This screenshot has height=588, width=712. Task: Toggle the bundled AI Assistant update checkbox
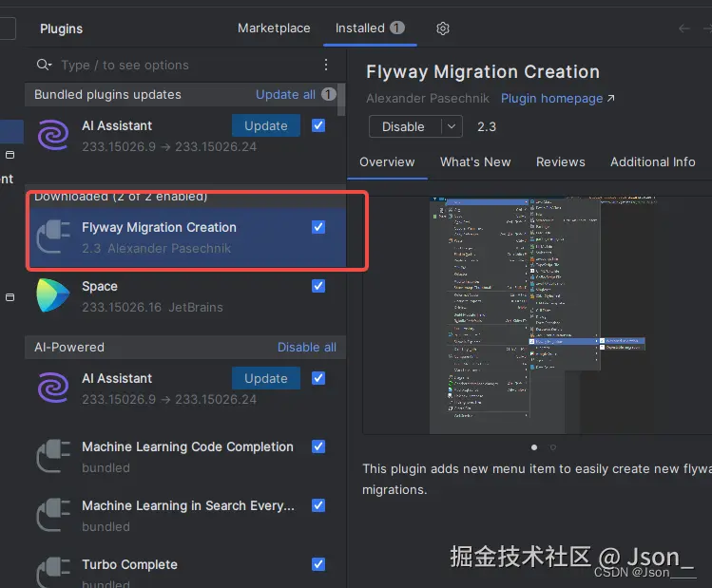pos(318,125)
